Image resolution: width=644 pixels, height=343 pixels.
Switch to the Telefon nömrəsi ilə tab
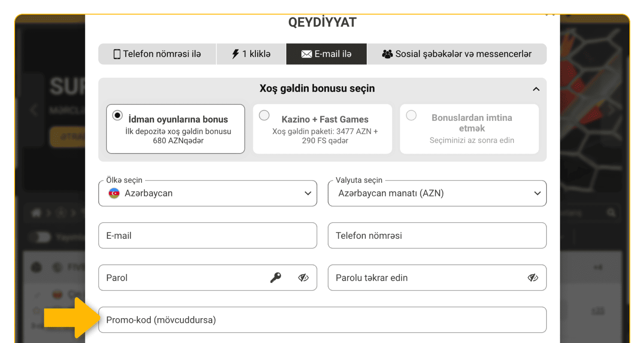coord(157,54)
